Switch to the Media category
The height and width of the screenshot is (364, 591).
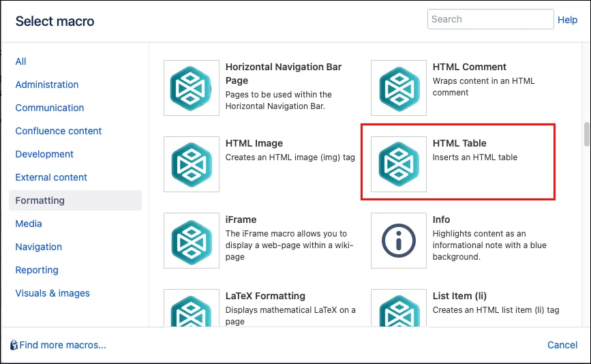[29, 224]
